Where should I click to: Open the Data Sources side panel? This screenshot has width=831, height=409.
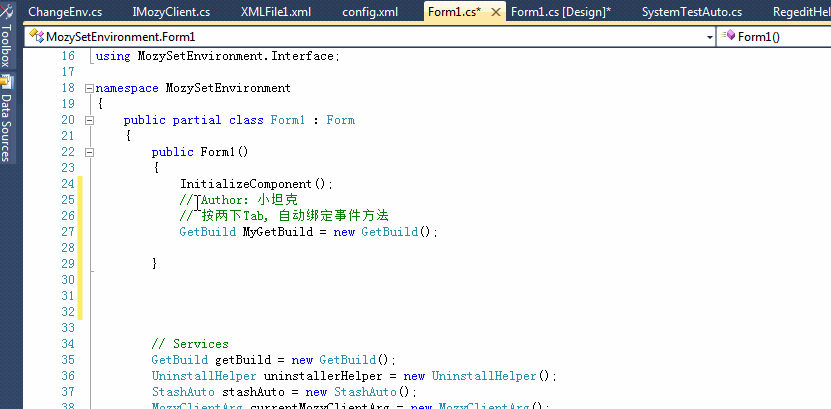tap(7, 120)
